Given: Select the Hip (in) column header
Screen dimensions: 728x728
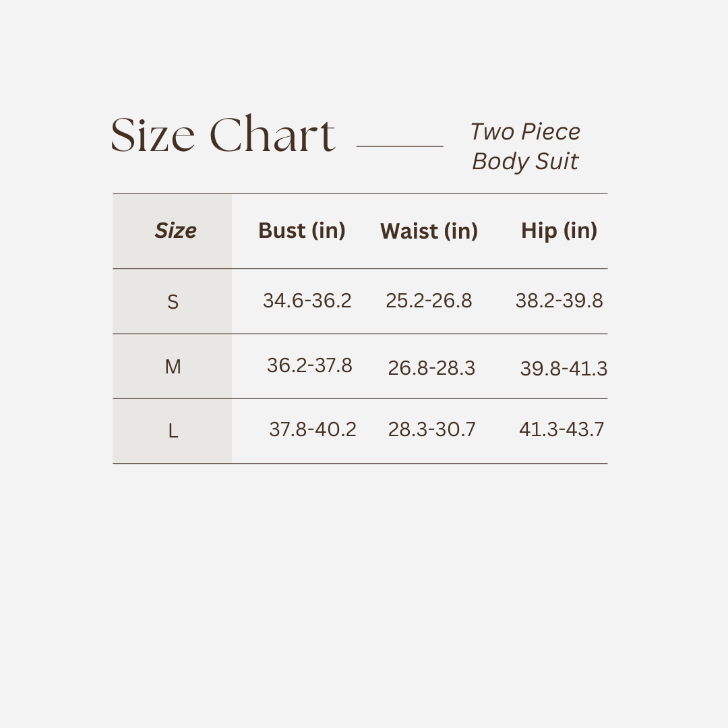Looking at the screenshot, I should click(x=559, y=231).
